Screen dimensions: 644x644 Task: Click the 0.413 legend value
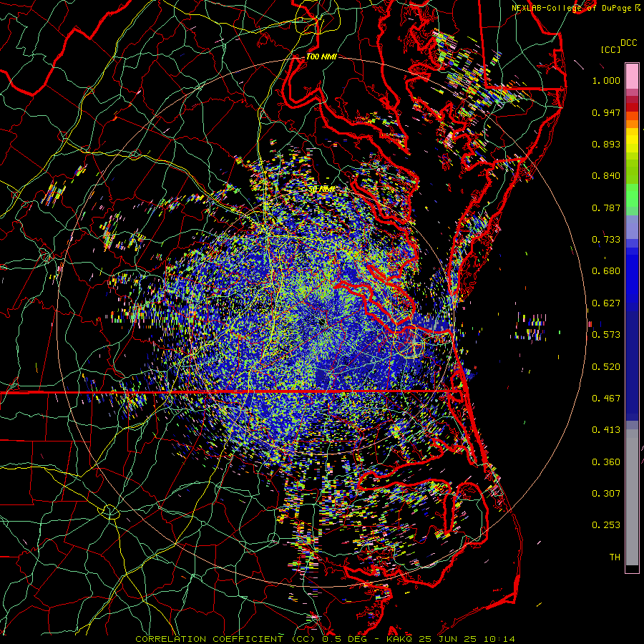[606, 430]
